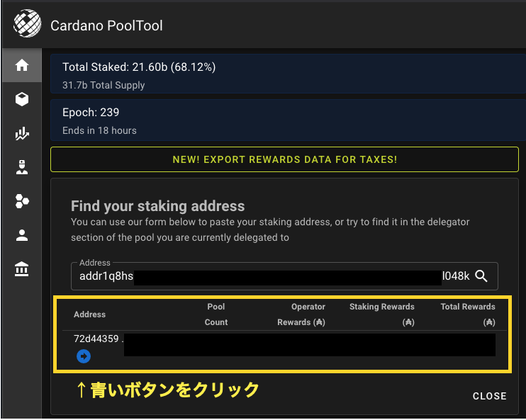526x420 pixels.
Task: Sort by the Total Rewards column header
Action: click(468, 314)
